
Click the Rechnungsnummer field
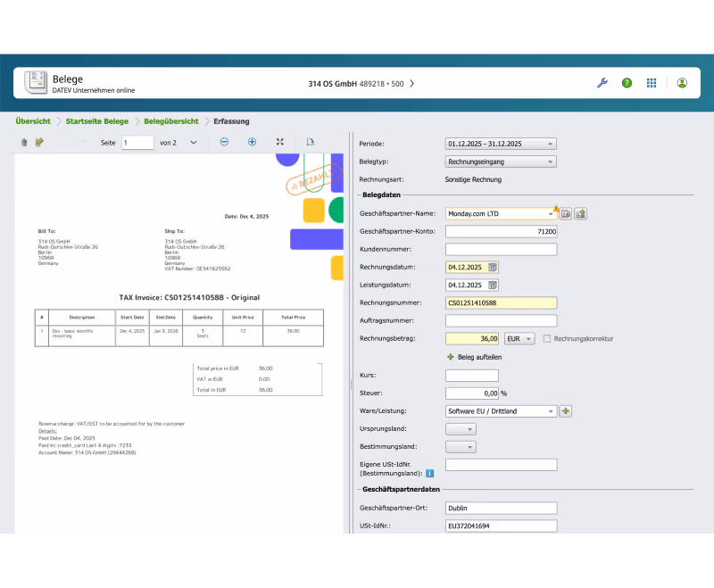point(501,302)
